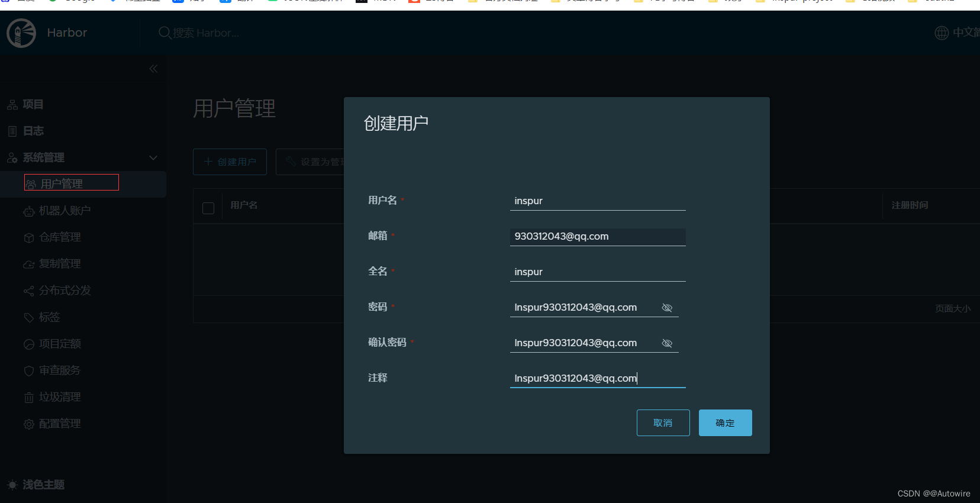Screen dimensions: 980x503
Task: Sort by 用户名 column header
Action: (x=244, y=205)
